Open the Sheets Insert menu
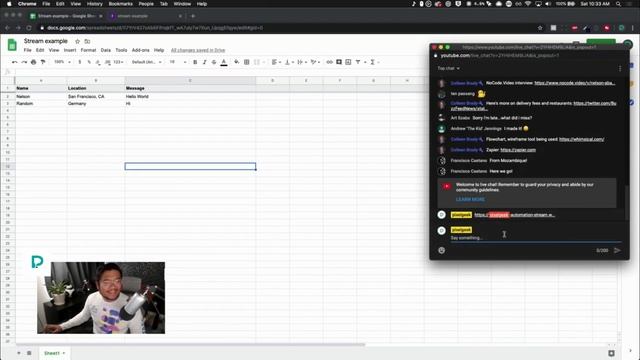Viewport: 640px width, 360px height. point(70,50)
